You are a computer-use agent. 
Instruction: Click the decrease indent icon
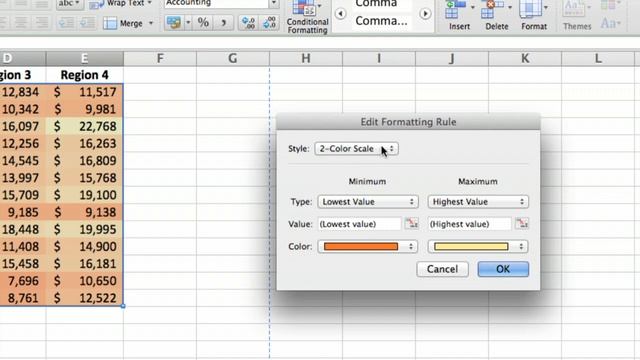[x=67, y=23]
